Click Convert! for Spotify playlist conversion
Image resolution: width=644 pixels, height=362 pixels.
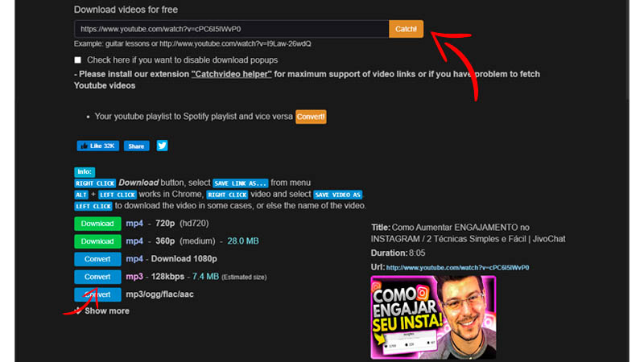311,117
